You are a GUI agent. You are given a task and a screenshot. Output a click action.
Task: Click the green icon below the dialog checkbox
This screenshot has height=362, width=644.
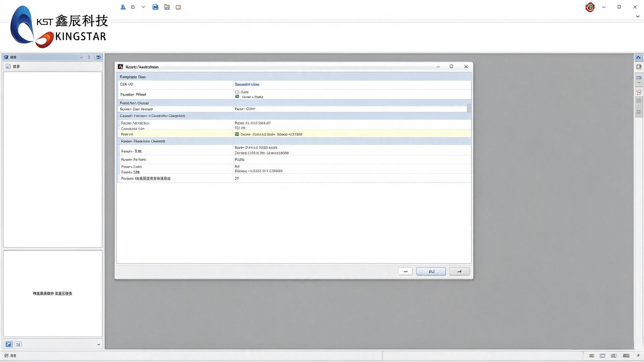tap(237, 96)
